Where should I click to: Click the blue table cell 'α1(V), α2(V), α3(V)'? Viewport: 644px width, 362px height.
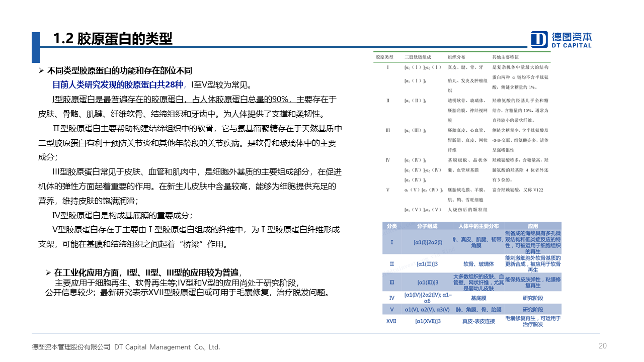pos(428,310)
